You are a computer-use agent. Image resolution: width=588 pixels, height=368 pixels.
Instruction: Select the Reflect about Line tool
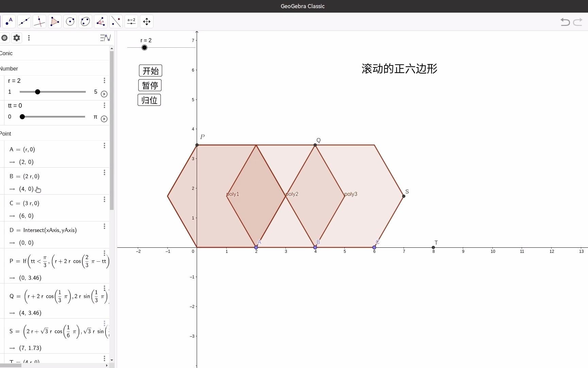[116, 21]
